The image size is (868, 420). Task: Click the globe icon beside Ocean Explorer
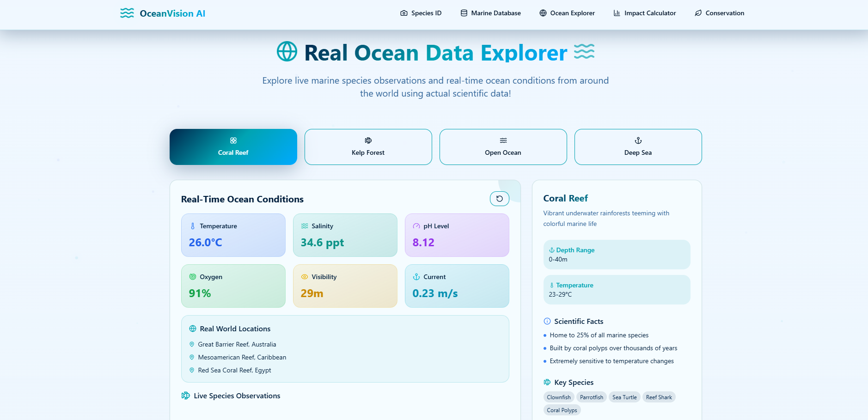pos(543,13)
